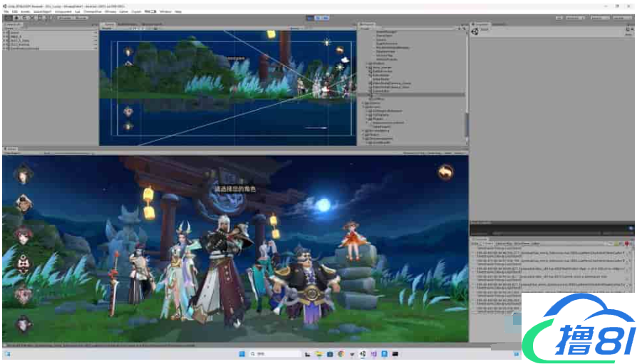
Task: Select the Rotate tool in the toolbar
Action: click(21, 17)
